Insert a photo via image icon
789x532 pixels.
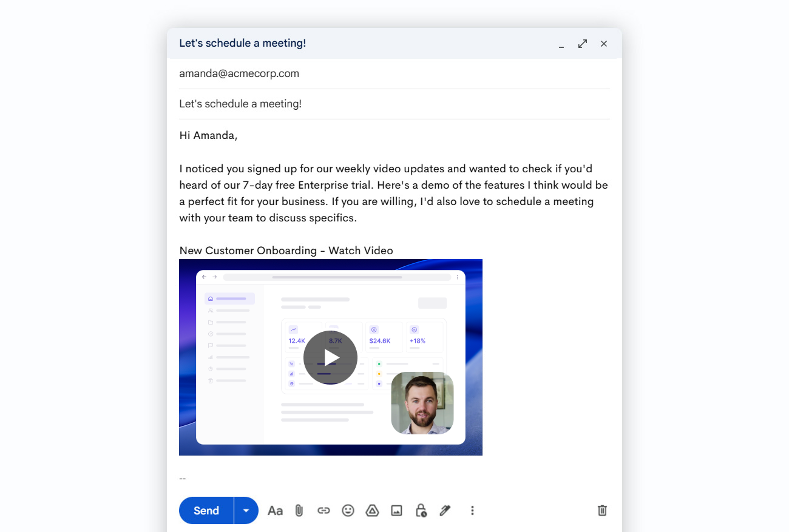pyautogui.click(x=396, y=511)
